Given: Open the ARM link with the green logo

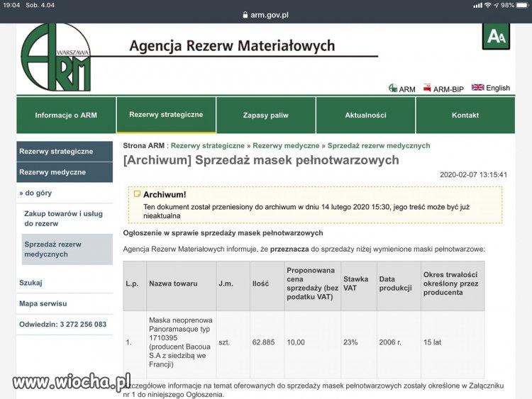Looking at the screenshot, I should [402, 89].
